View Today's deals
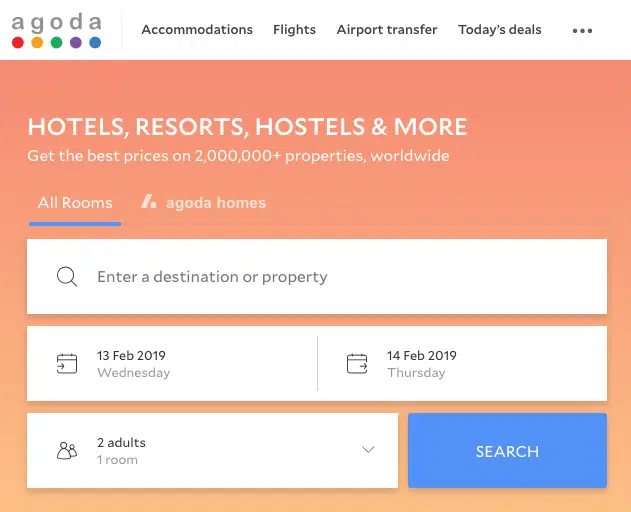This screenshot has width=631, height=512. coord(499,30)
